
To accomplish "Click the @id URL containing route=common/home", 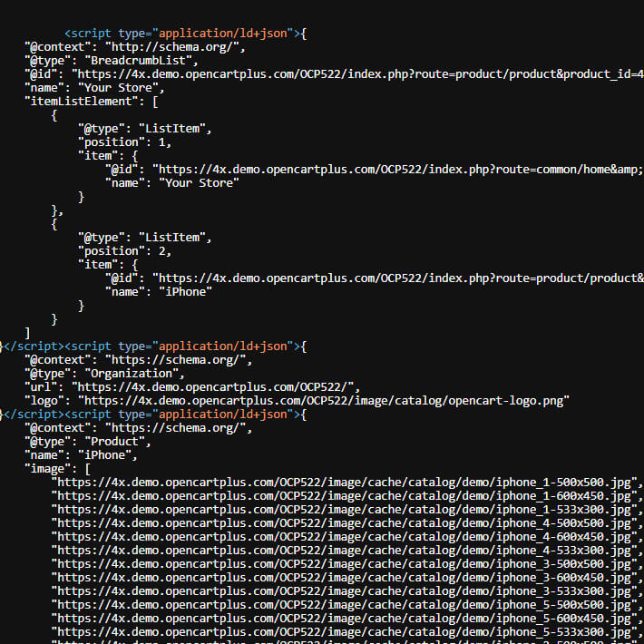I will 397,170.
